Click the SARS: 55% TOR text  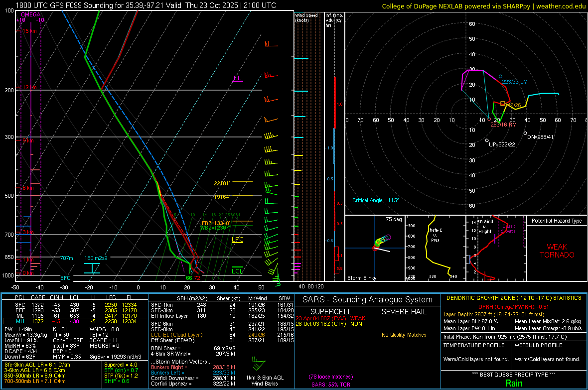[x=331, y=385]
